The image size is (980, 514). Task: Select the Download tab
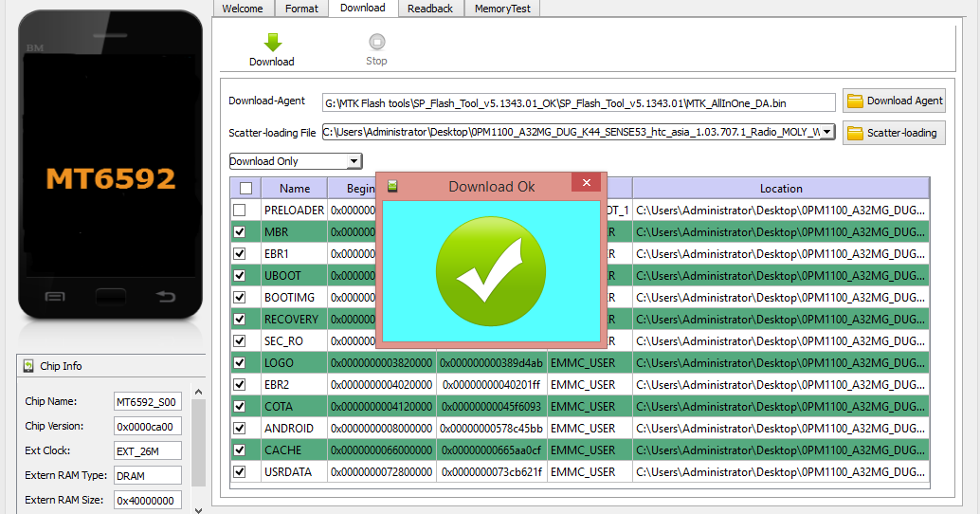[362, 9]
